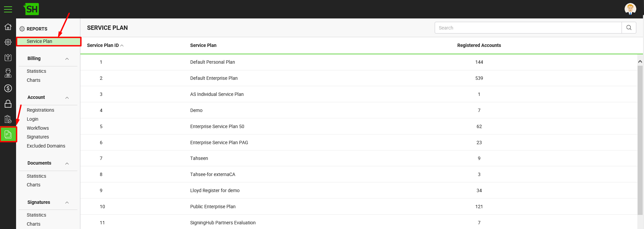Collapse the Signatures section

click(67, 203)
